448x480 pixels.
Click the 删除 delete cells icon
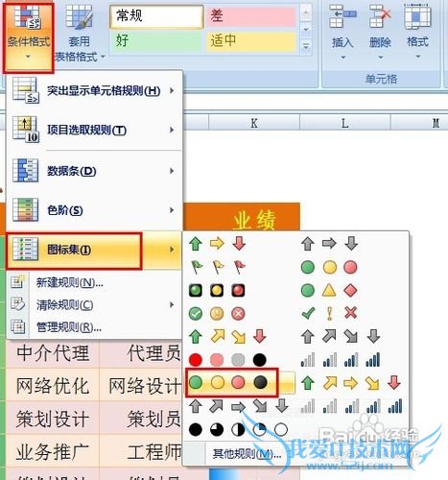click(x=380, y=16)
